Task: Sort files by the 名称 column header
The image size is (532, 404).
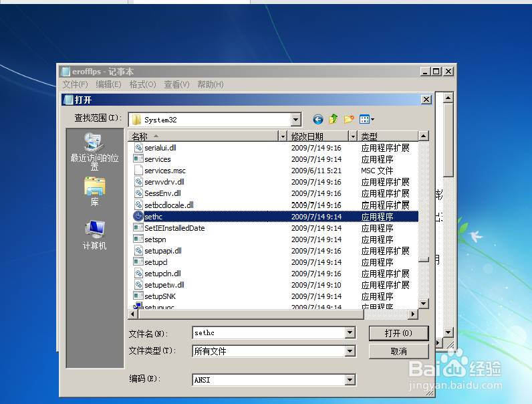Action: (203, 136)
